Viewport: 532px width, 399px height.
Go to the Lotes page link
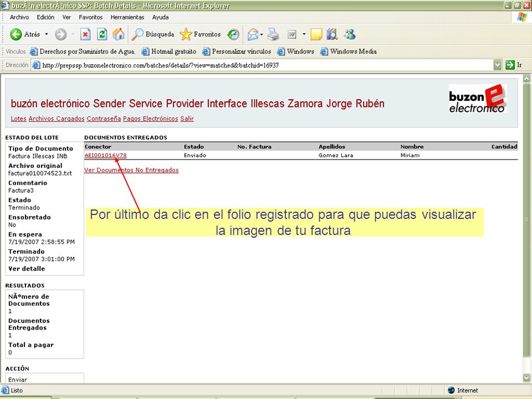pyautogui.click(x=18, y=119)
